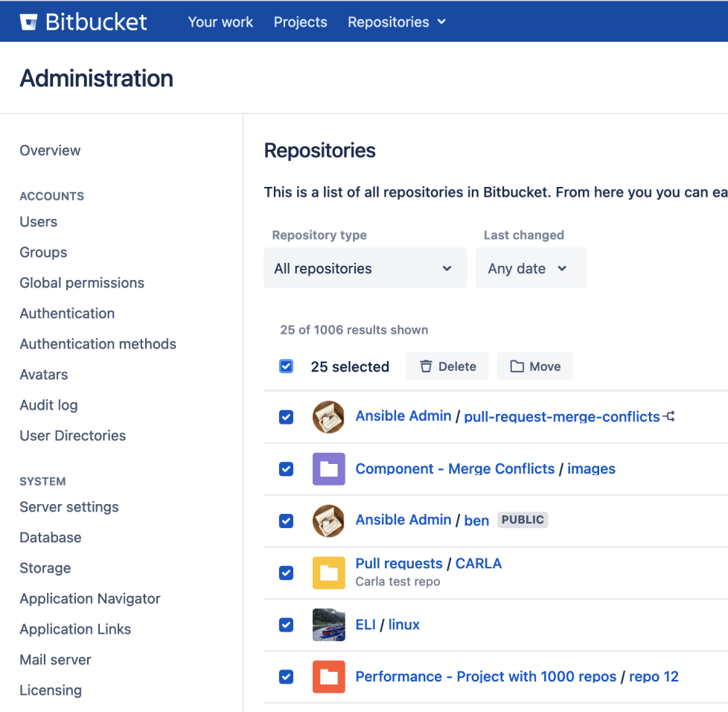The height and width of the screenshot is (712, 728).
Task: Open the repo 12 repository link
Action: point(654,677)
